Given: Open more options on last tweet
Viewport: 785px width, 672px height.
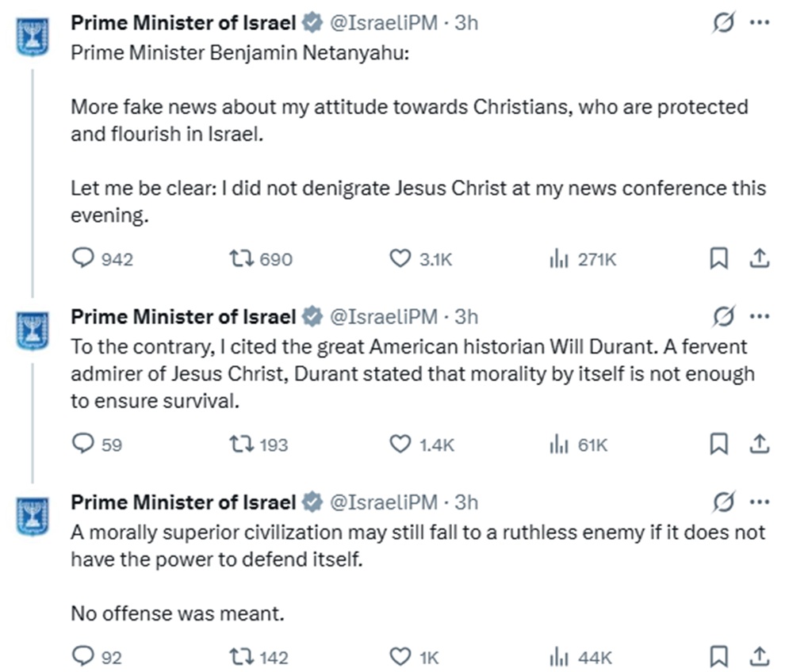Looking at the screenshot, I should (x=760, y=502).
